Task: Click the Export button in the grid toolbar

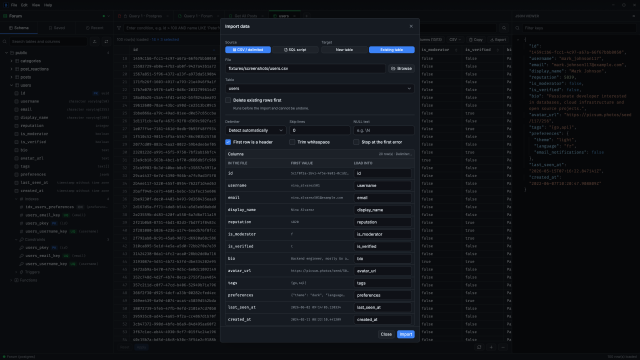Action: point(498,40)
